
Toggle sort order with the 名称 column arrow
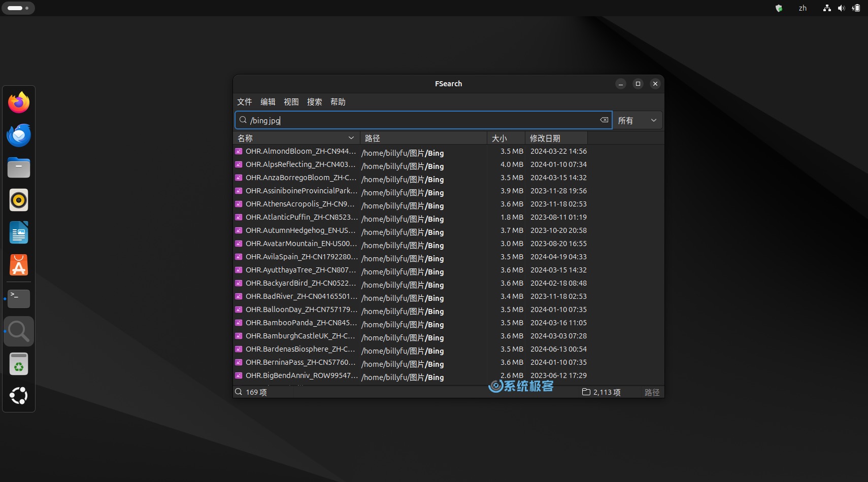pyautogui.click(x=351, y=138)
